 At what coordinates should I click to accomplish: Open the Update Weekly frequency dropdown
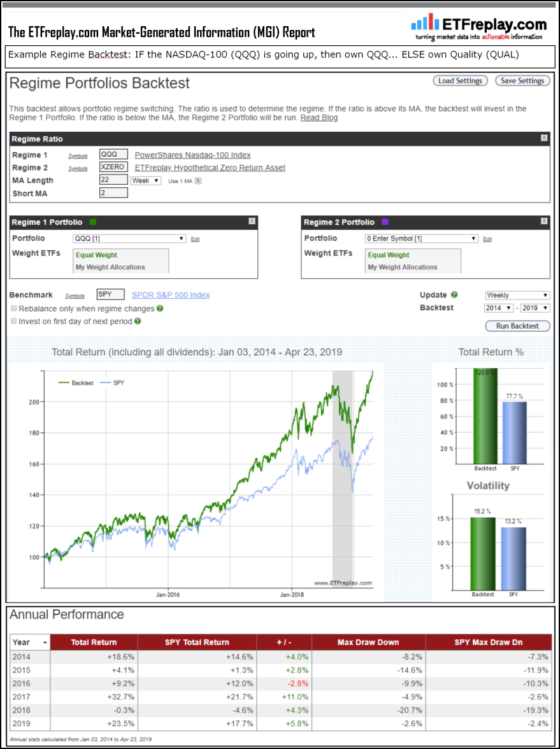[517, 296]
